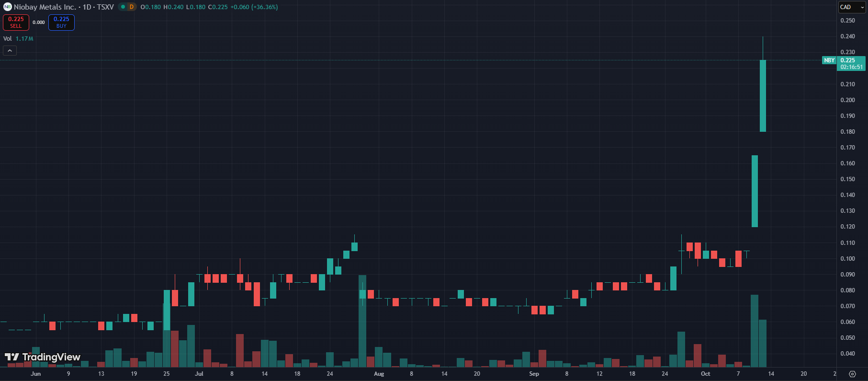Image resolution: width=868 pixels, height=381 pixels.
Task: Click the tallest volume bar near Aug
Action: pos(362,321)
